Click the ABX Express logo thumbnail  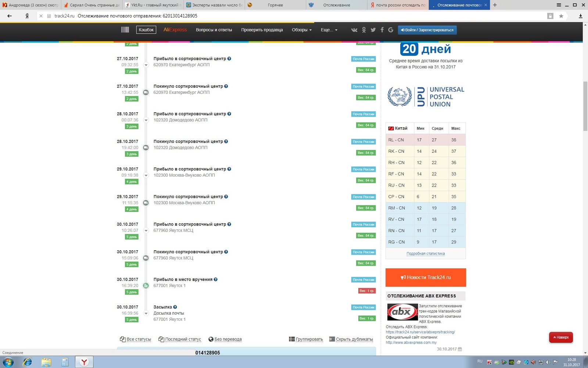(x=402, y=312)
